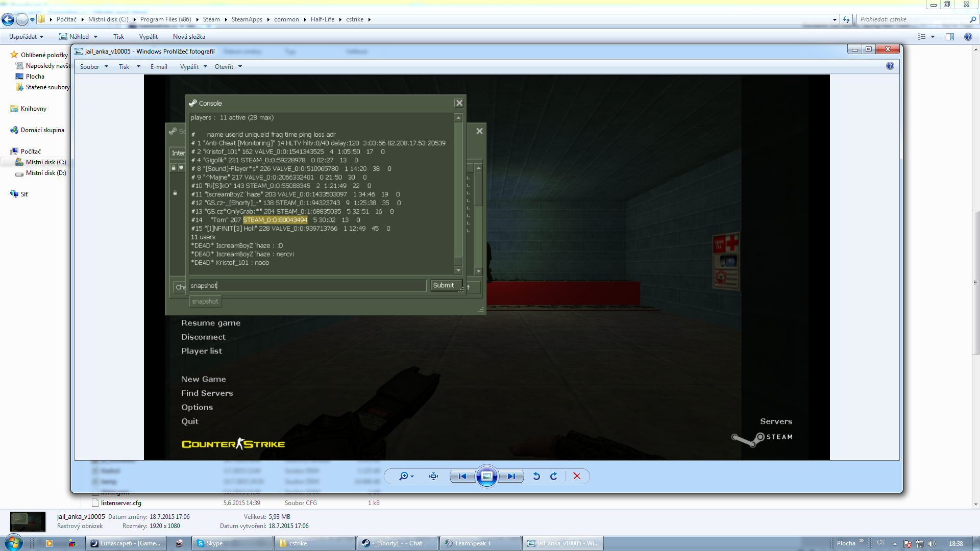Change view using the Explorer view icon
This screenshot has width=980, height=551.
(x=922, y=37)
